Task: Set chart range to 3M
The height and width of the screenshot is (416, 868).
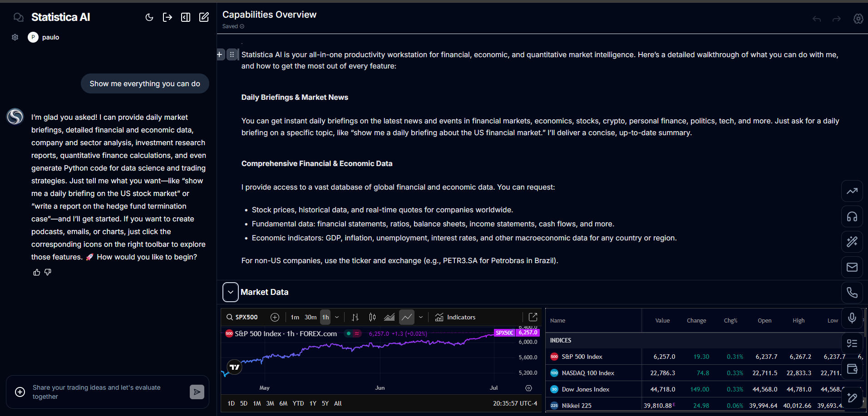Action: pyautogui.click(x=270, y=403)
